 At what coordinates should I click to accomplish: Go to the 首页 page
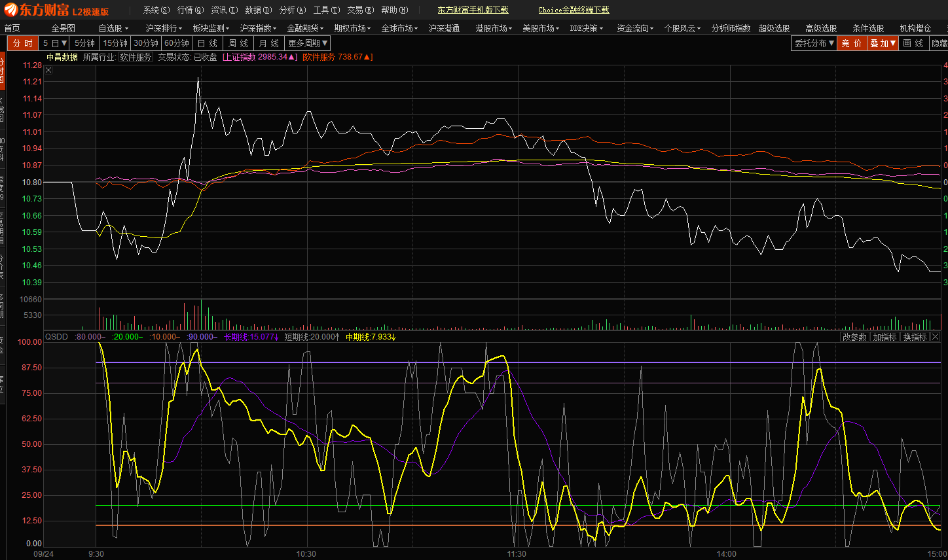12,28
